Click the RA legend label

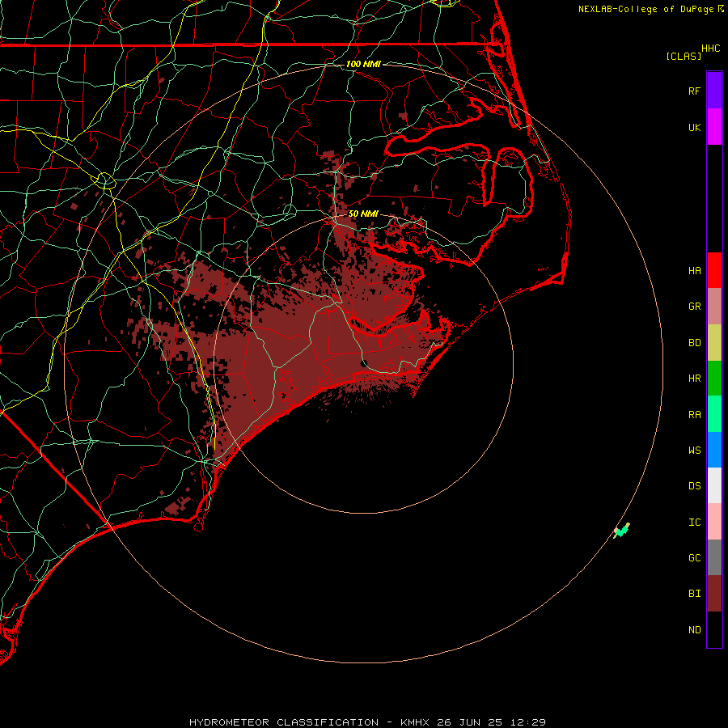pos(694,414)
